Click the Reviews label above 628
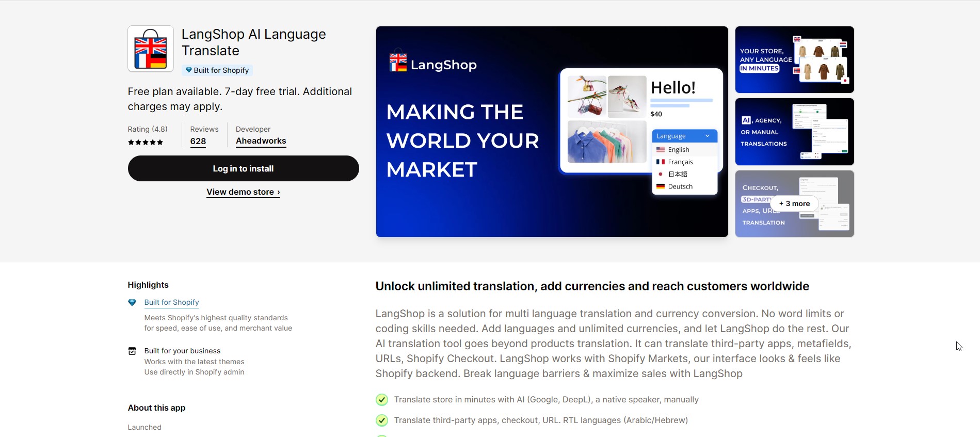This screenshot has width=980, height=437. 204,129
